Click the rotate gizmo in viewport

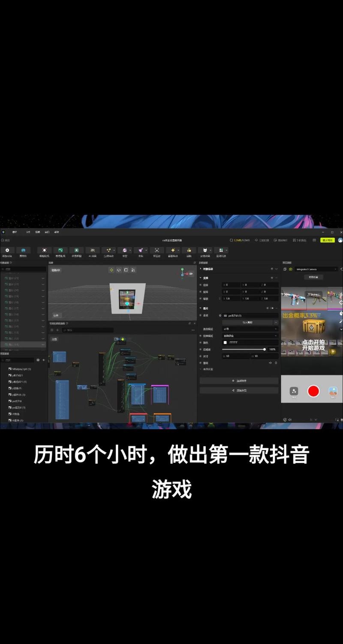(119, 270)
